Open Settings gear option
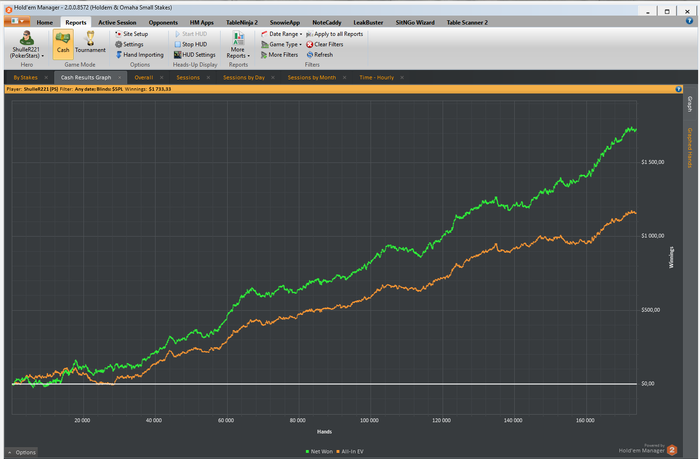The image size is (700, 459). 129,44
